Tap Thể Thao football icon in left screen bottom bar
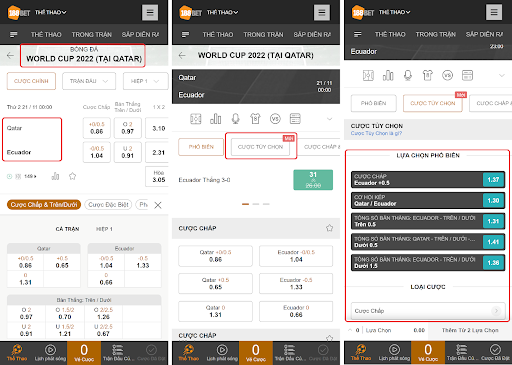Screen dimensions: 512x365 click(17, 353)
